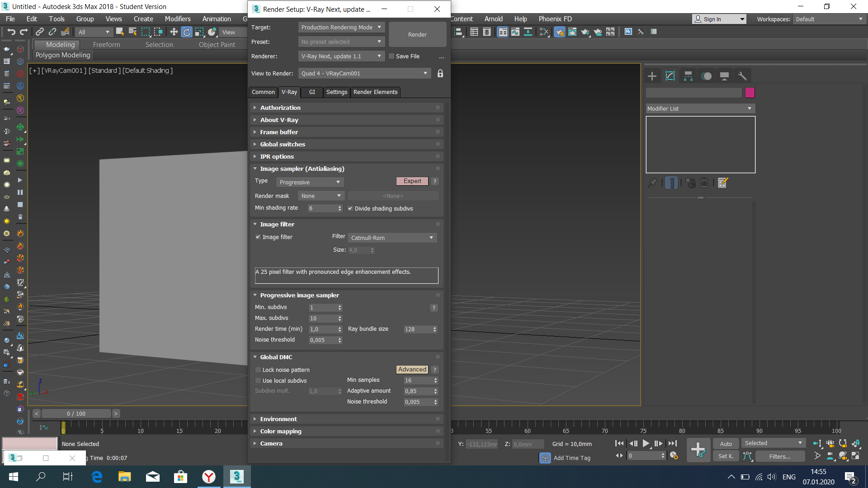Screen dimensions: 868x488
Task: Enable Use local subdivs checkbox
Action: [x=258, y=380]
